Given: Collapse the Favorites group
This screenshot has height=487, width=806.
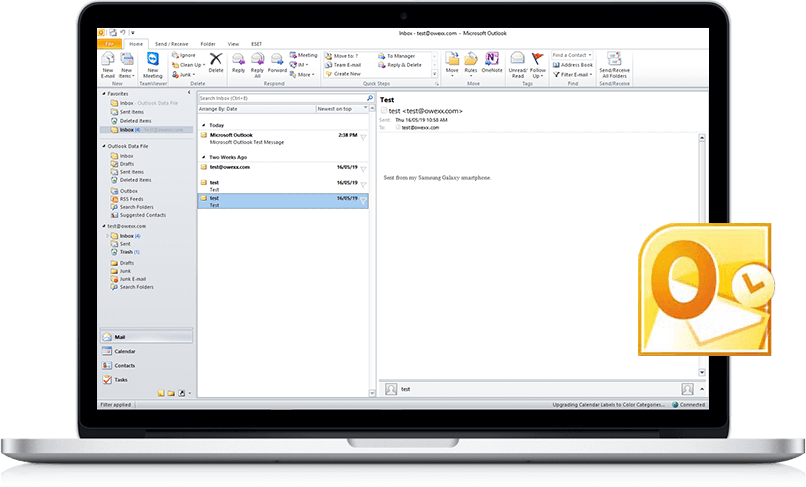Looking at the screenshot, I should [x=104, y=94].
